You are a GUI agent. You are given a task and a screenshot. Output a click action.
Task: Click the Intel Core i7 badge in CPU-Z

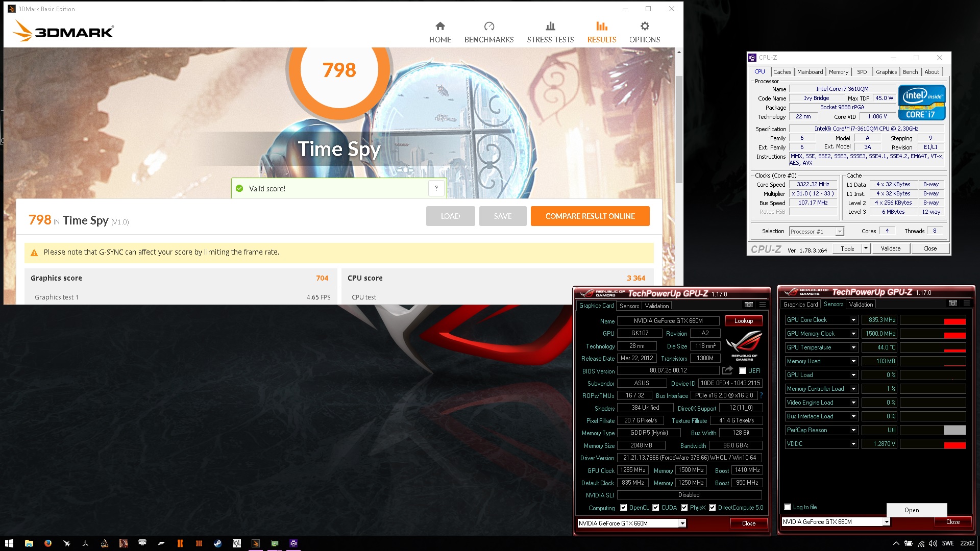[x=922, y=103]
